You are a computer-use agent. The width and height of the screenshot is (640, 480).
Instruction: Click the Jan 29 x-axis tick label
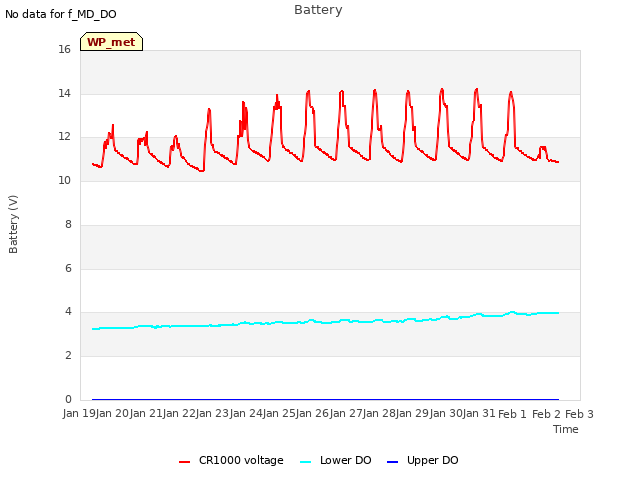(x=413, y=413)
